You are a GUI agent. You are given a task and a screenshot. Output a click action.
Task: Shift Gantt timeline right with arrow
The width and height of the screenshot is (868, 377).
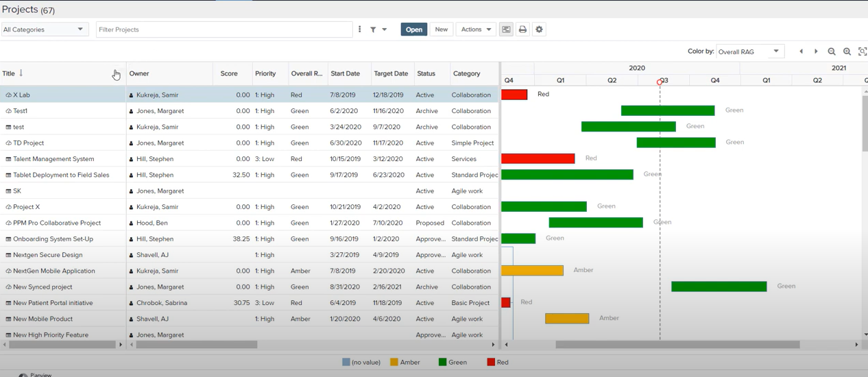point(816,51)
